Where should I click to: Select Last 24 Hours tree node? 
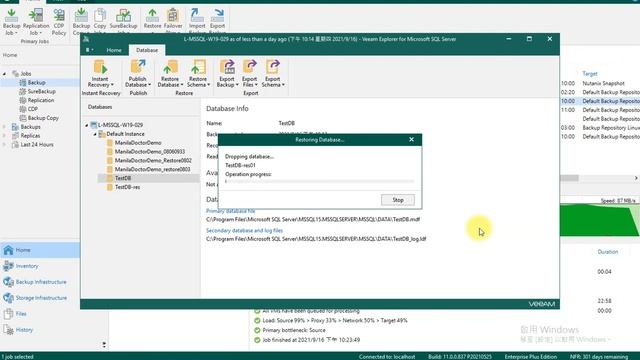click(x=37, y=144)
